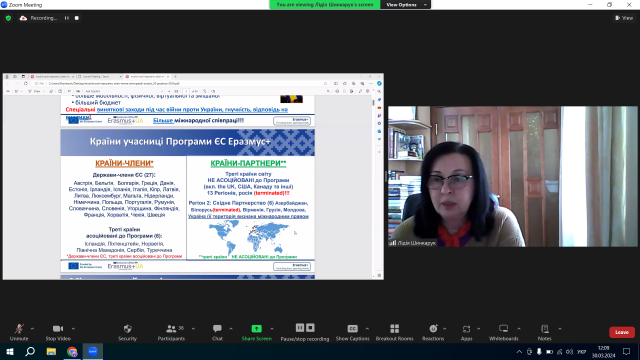
Task: Click the Unmute microphone icon
Action: pyautogui.click(x=19, y=329)
